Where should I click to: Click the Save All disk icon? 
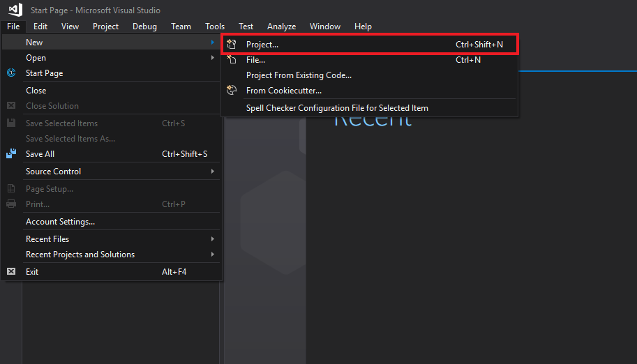point(11,154)
